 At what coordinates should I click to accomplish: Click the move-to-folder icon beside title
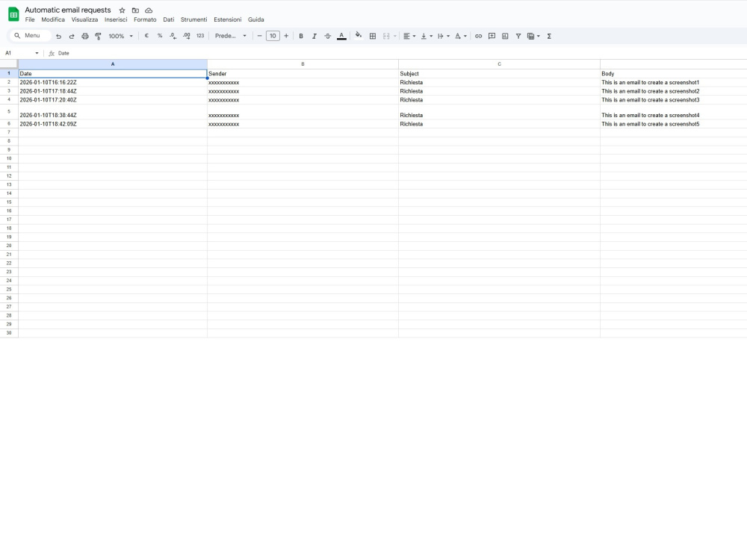pos(135,10)
